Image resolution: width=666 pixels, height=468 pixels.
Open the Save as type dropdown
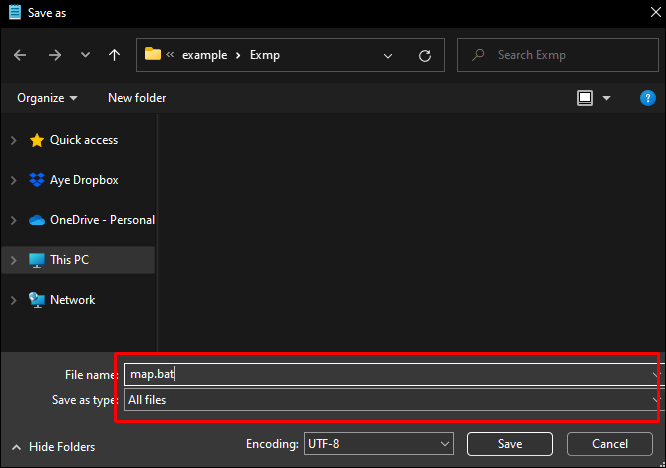click(393, 400)
